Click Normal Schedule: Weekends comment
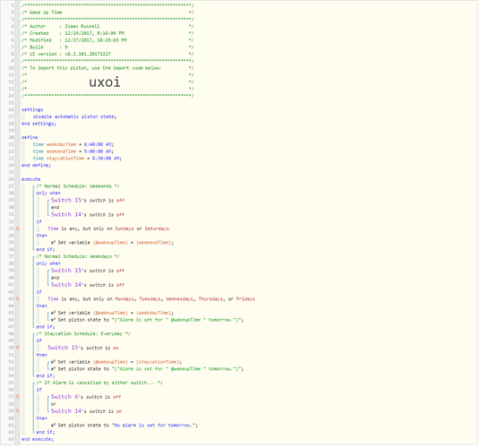 tap(78, 186)
